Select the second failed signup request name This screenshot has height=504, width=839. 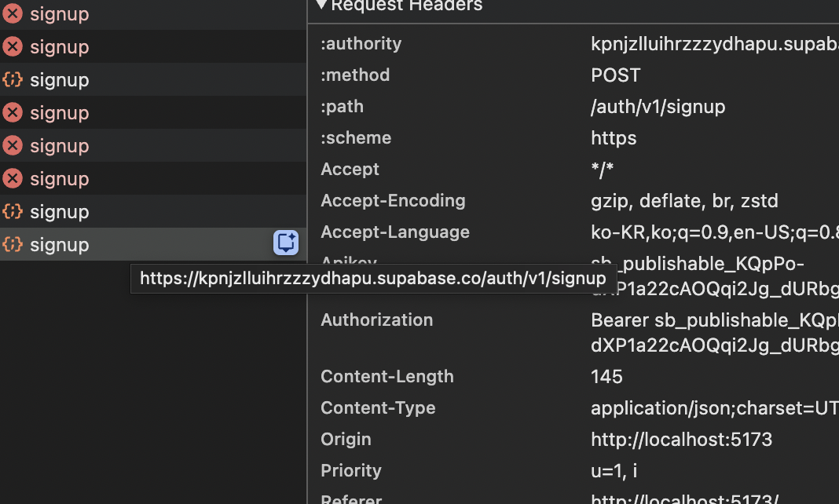[59, 47]
